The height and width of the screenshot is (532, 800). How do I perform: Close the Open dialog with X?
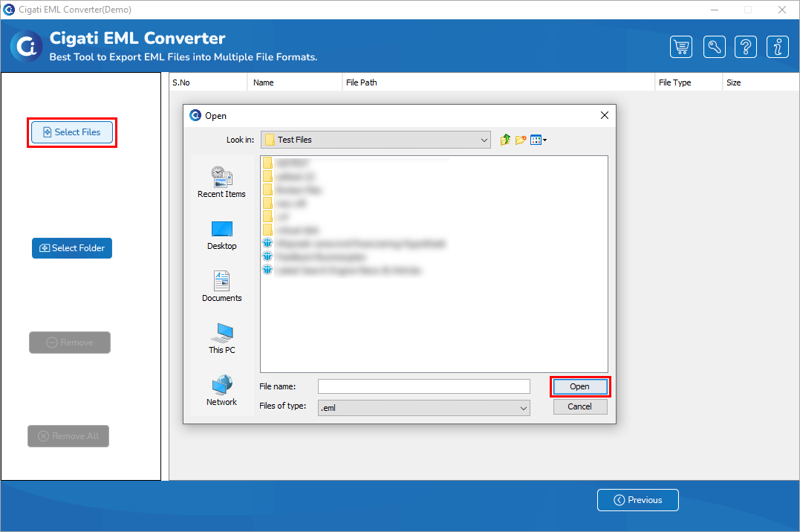point(605,115)
